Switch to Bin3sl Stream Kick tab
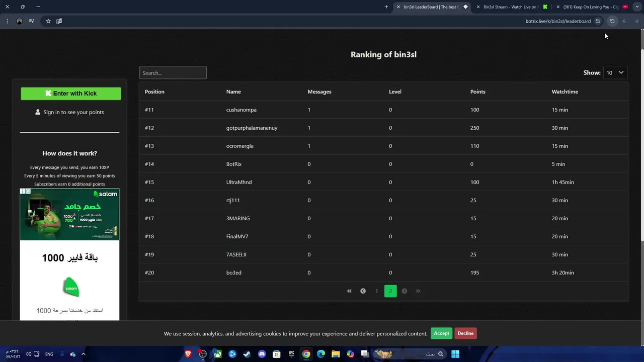Screen dimensions: 644x362 [x=511, y=7]
